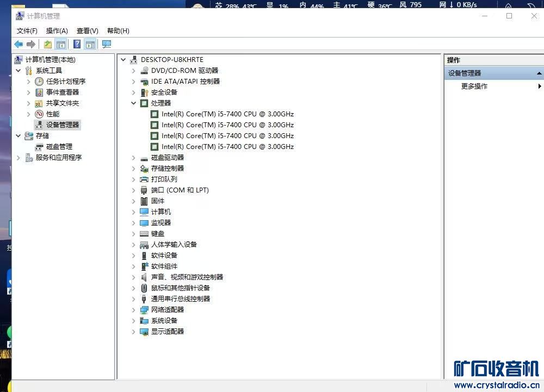The image size is (544, 392).
Task: Collapse the 处理器 node
Action: pos(134,103)
